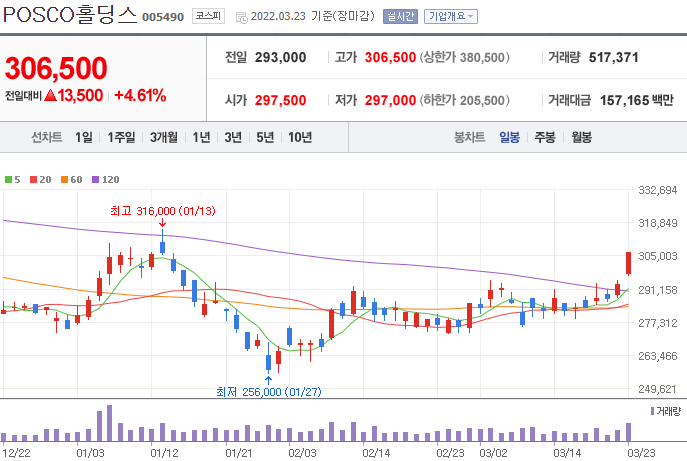
Task: Click the 최고 316,000 (01/13) chart annotation
Action: pos(163,211)
